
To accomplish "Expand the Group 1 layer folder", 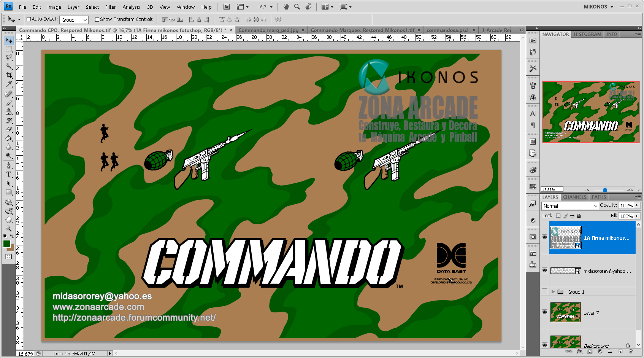I will [553, 292].
